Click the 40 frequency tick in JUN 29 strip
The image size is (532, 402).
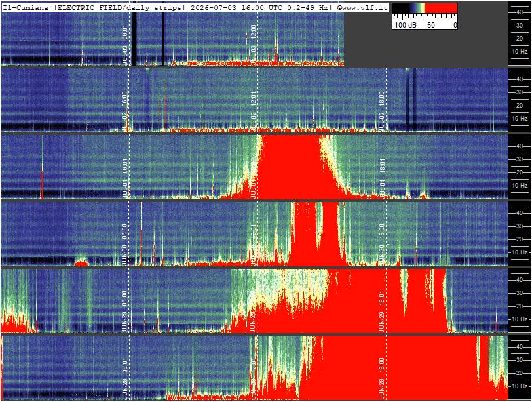pos(519,280)
